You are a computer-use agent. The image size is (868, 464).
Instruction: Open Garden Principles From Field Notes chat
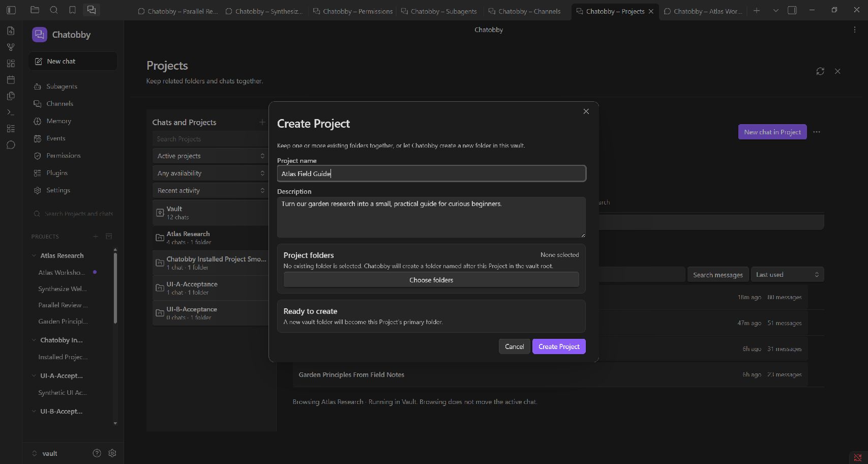click(x=351, y=374)
